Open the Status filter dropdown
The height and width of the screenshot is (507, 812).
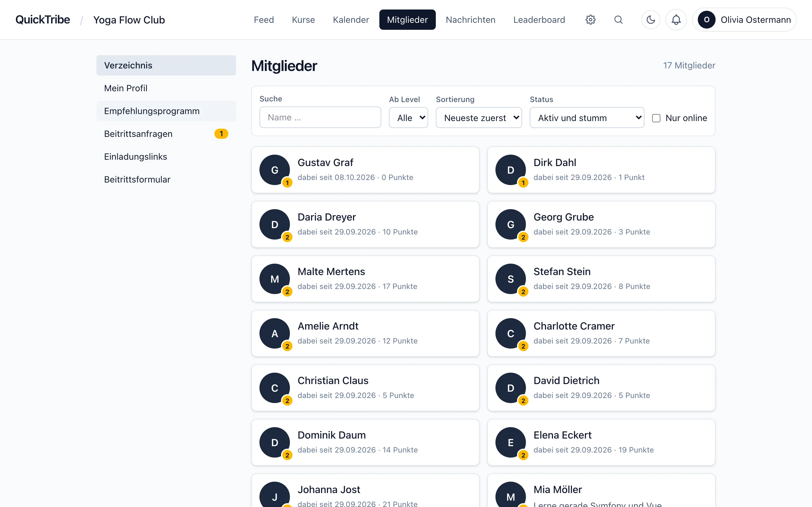pyautogui.click(x=587, y=118)
